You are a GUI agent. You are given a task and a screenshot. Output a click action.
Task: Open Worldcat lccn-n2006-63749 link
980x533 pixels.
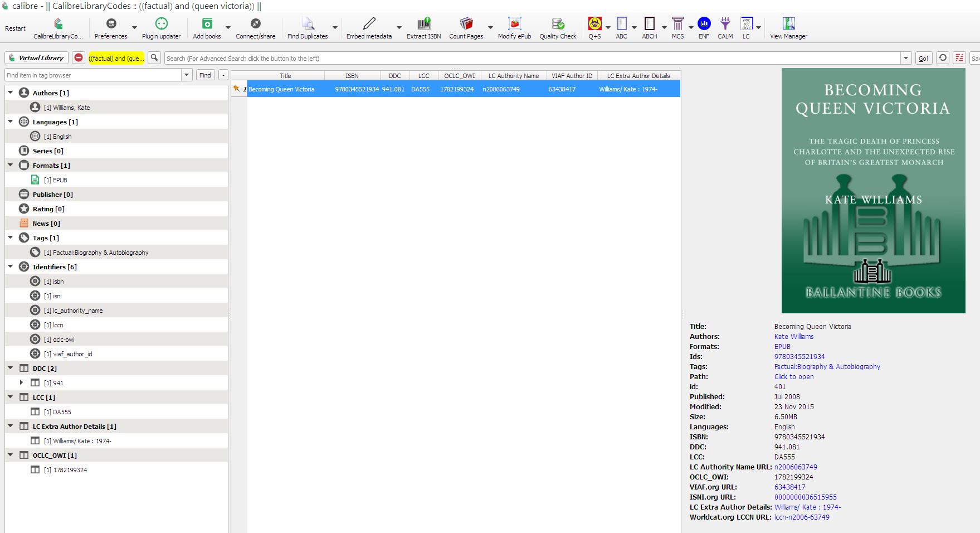point(802,517)
